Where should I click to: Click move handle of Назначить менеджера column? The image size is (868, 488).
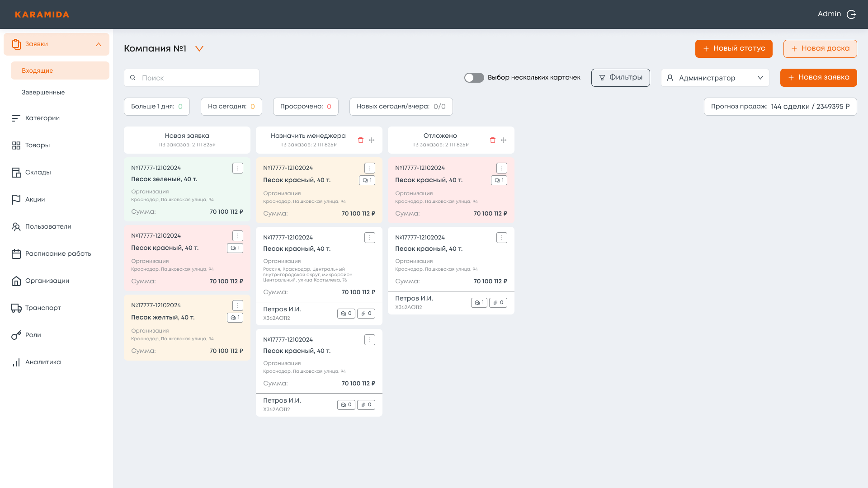click(372, 140)
